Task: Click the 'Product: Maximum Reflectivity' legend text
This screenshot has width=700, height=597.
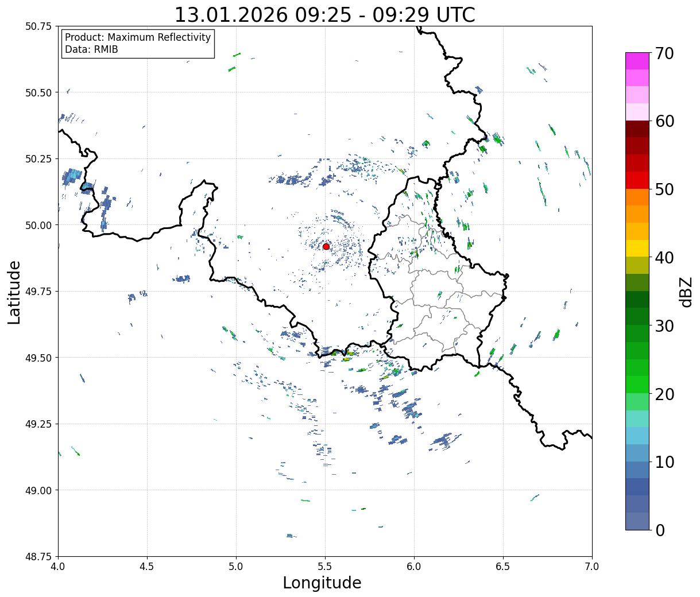Action: tap(138, 37)
